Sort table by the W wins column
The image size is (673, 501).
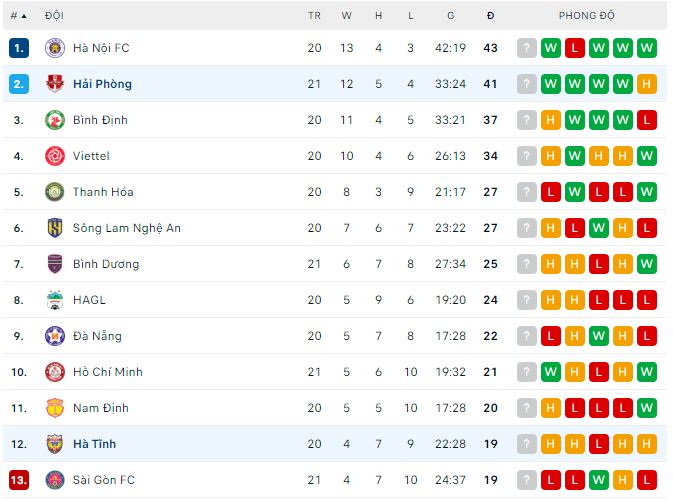pos(346,16)
